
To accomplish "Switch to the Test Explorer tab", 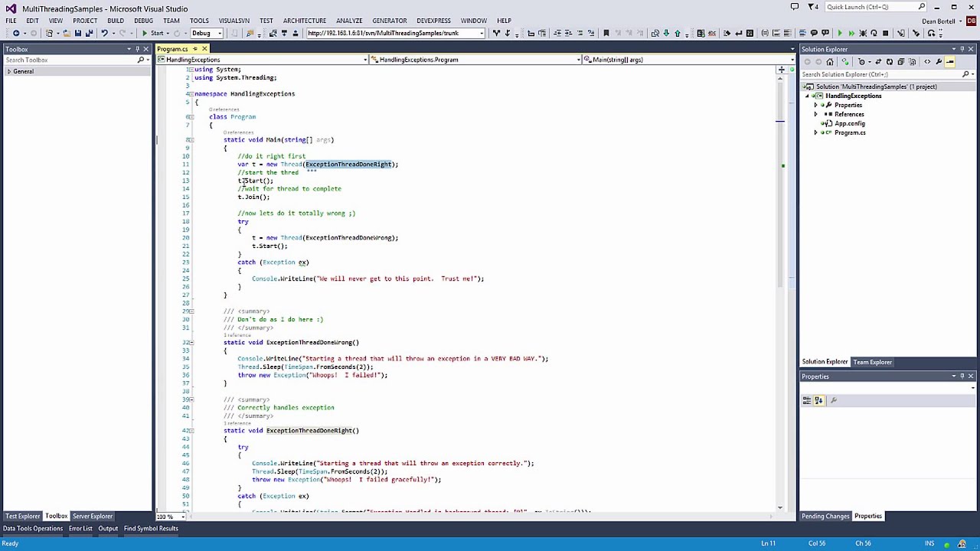I will coord(22,517).
